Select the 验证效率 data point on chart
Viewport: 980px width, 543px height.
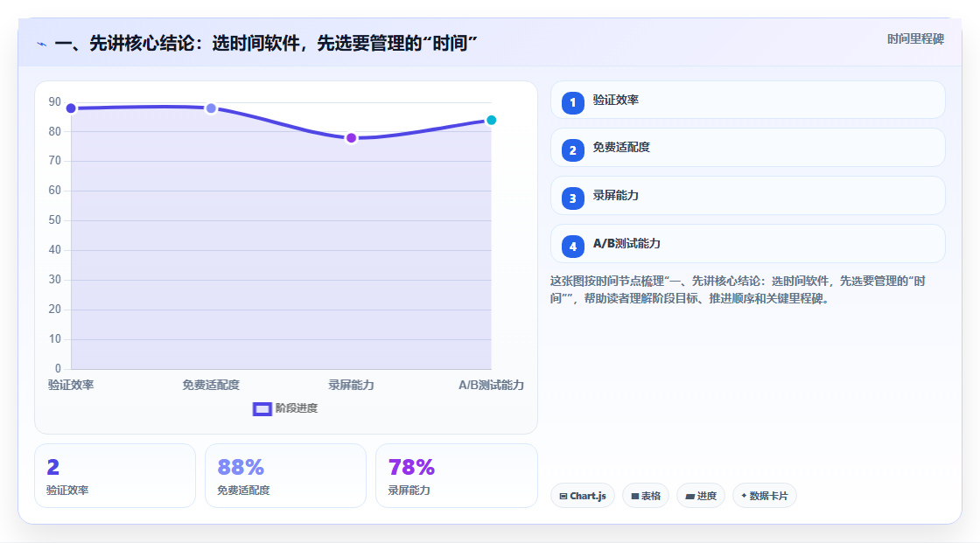tap(71, 108)
